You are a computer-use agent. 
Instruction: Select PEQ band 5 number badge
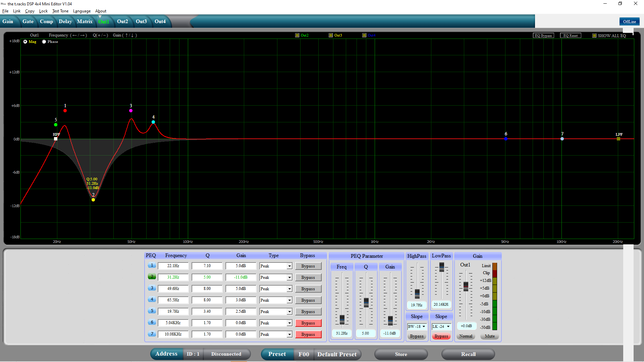click(152, 311)
